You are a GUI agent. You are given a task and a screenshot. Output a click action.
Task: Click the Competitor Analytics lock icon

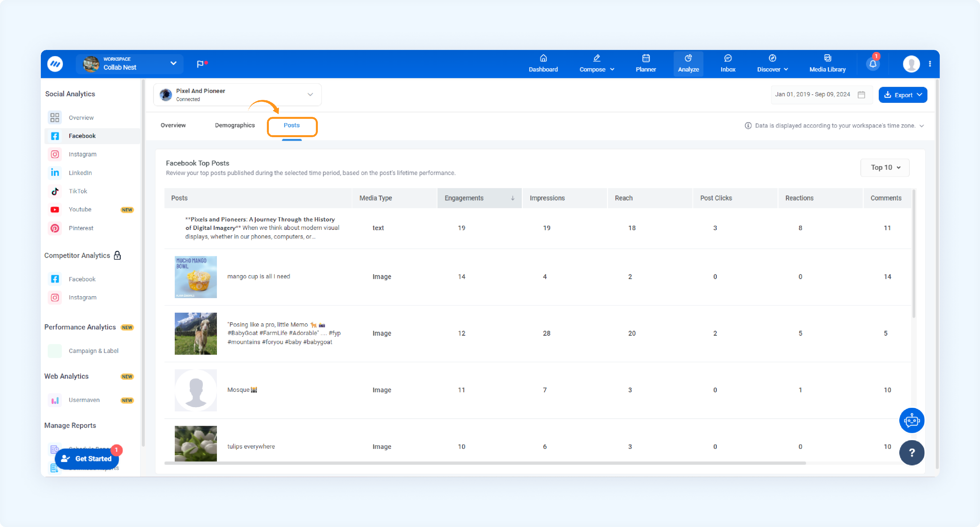tap(118, 255)
